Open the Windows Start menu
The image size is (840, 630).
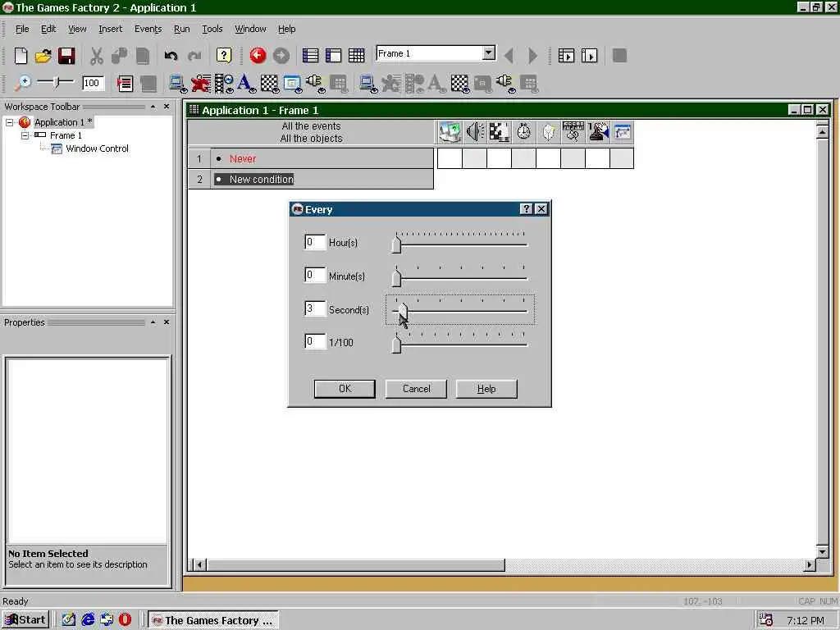pyautogui.click(x=25, y=620)
